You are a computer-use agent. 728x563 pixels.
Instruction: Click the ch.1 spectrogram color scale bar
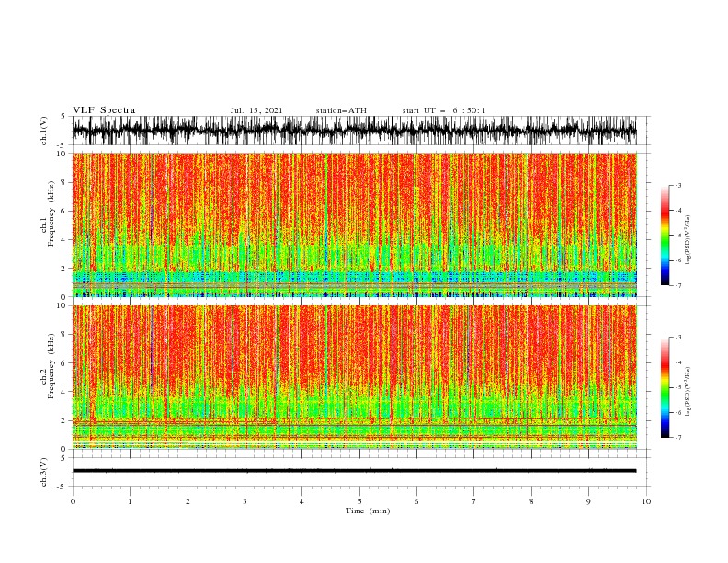[x=665, y=236]
